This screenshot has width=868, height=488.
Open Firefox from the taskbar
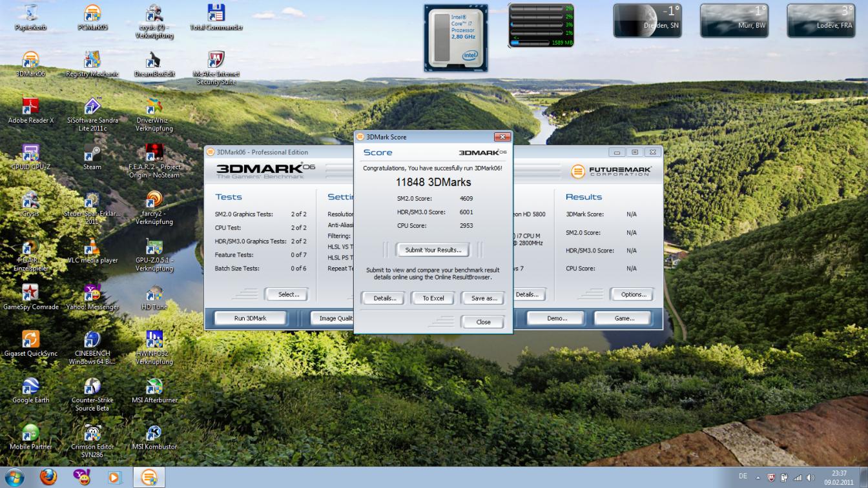point(48,477)
